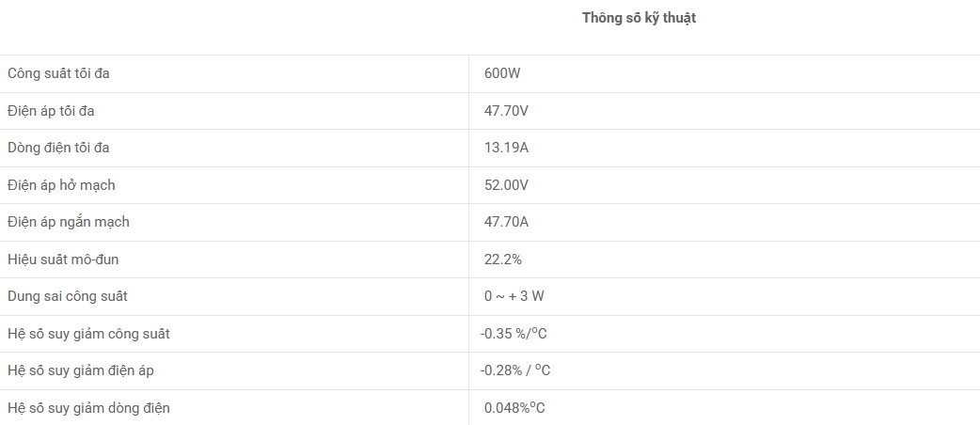Select the 13.19A value
Screen dimensions: 980x425
(506, 148)
